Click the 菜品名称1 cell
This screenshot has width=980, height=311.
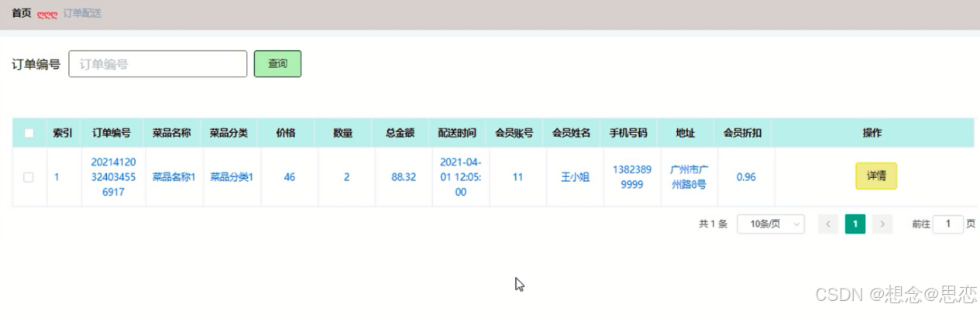(174, 177)
